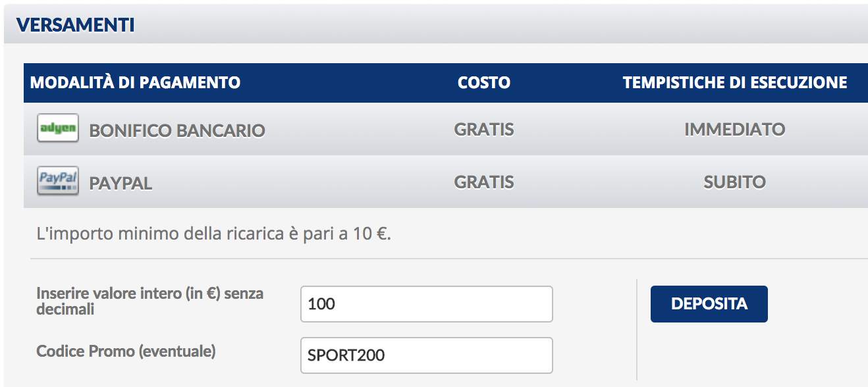Click the Immediato execution time cell
This screenshot has width=868, height=387.
[x=734, y=129]
